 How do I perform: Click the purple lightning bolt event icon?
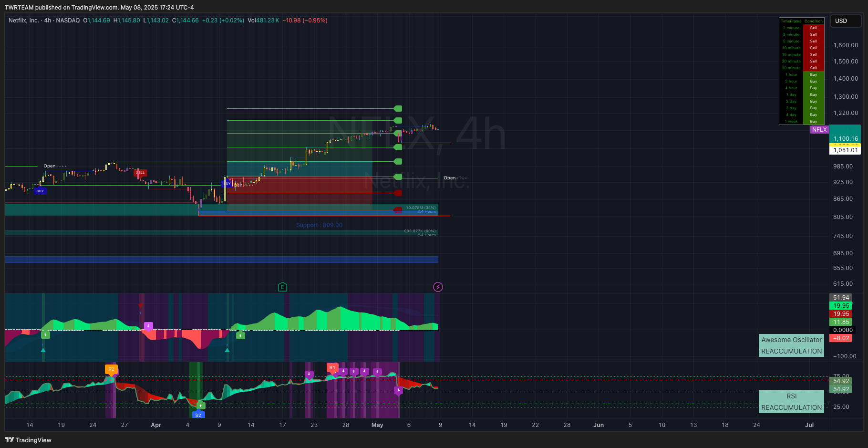click(x=438, y=287)
